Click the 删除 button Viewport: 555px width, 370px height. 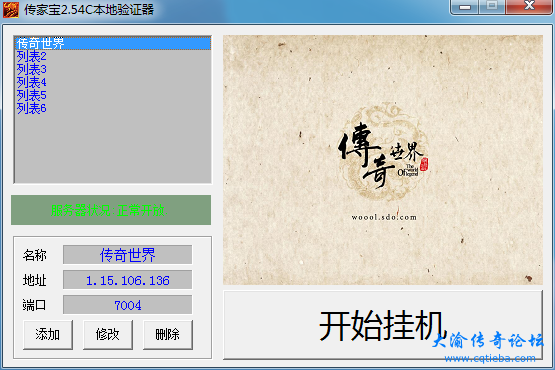[168, 335]
